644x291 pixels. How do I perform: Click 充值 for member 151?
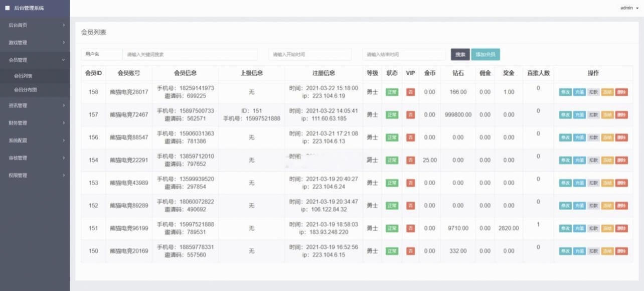[579, 228]
